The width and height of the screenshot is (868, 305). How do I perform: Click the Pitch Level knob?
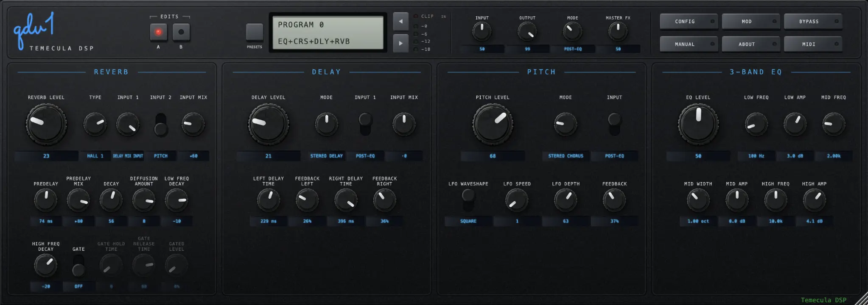click(493, 124)
